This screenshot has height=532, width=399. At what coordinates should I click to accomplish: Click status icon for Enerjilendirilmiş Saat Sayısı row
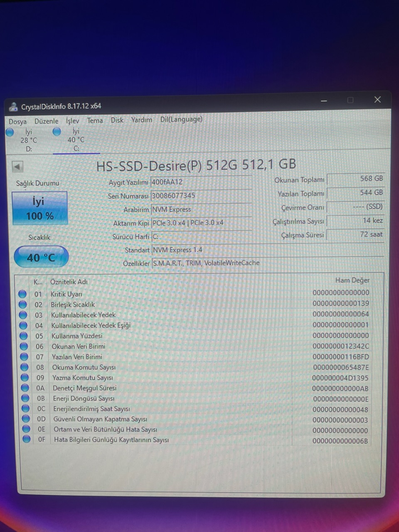[26, 408]
